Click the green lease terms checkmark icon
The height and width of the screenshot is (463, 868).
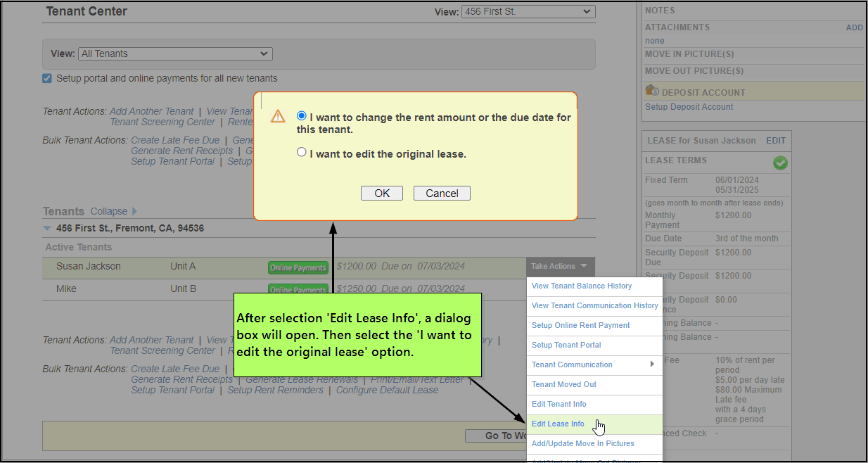[779, 163]
